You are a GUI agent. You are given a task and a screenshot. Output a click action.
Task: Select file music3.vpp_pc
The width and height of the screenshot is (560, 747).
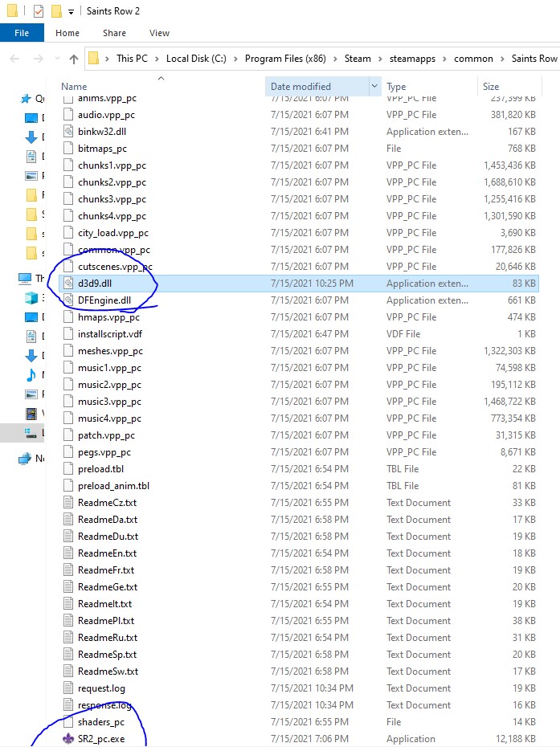click(x=109, y=402)
